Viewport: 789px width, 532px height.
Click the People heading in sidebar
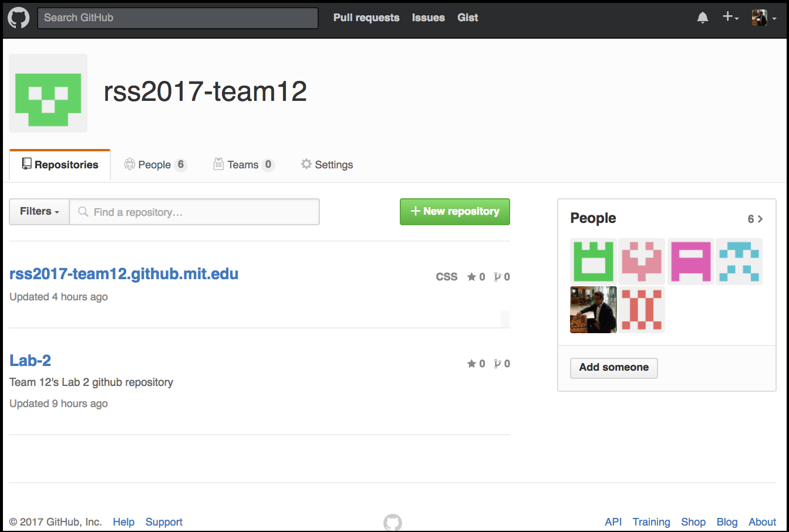(593, 218)
